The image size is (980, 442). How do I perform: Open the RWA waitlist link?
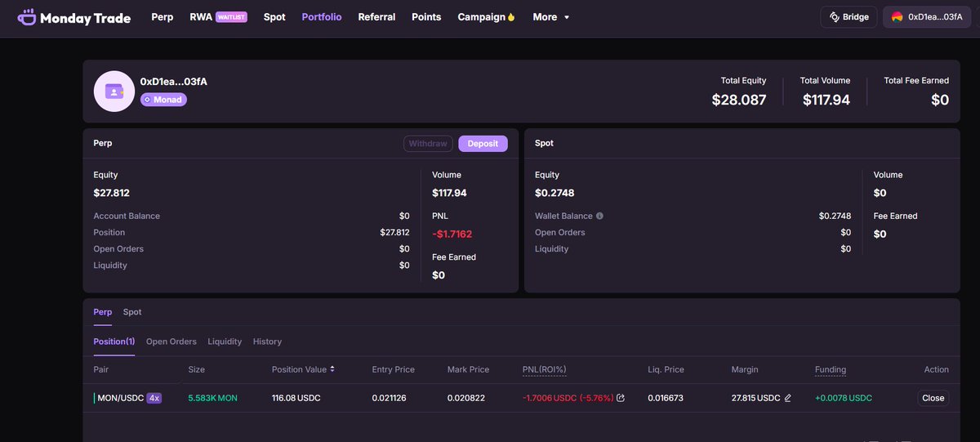pyautogui.click(x=218, y=17)
